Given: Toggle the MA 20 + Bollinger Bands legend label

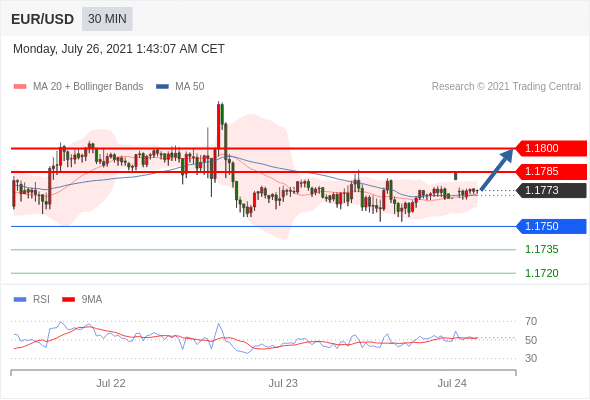Looking at the screenshot, I should [x=88, y=87].
